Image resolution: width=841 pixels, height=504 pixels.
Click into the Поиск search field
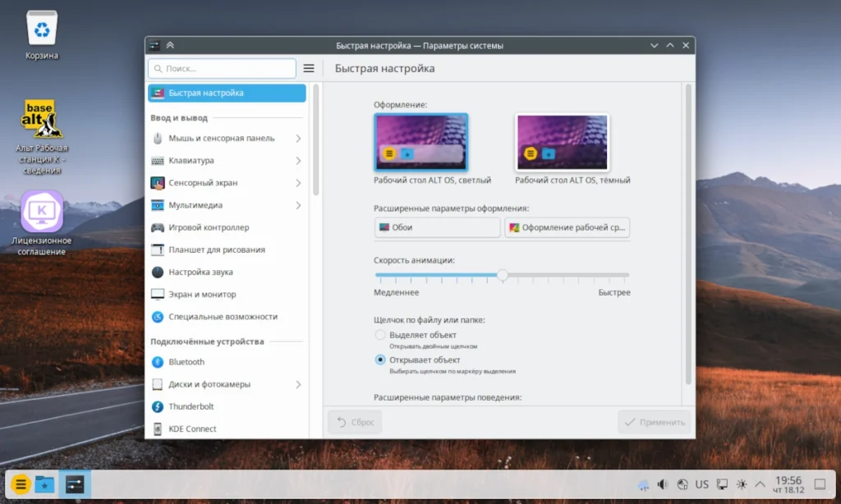[x=222, y=69]
